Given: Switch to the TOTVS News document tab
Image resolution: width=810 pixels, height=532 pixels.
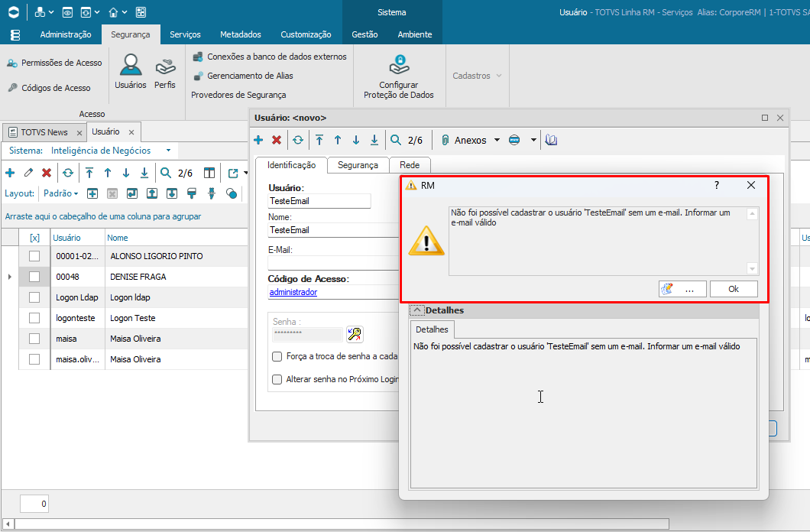Looking at the screenshot, I should pos(44,132).
